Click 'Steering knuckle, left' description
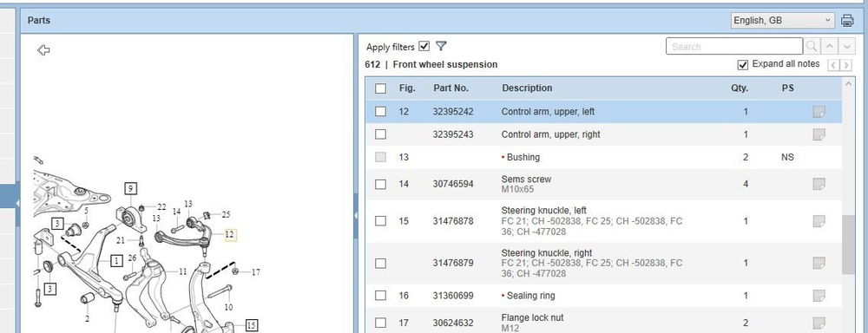The height and width of the screenshot is (333, 868). pyautogui.click(x=543, y=211)
